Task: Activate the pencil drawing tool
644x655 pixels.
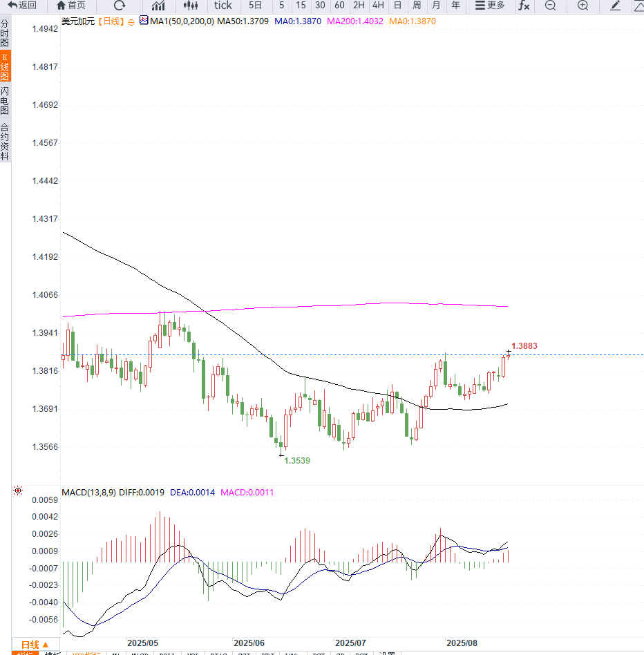Action: tap(615, 6)
